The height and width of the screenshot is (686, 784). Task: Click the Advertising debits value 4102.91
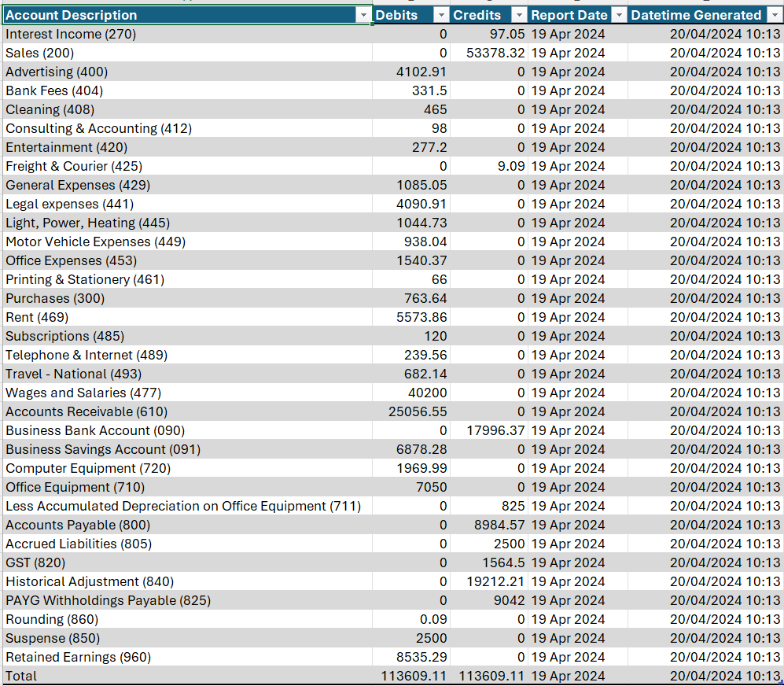421,72
